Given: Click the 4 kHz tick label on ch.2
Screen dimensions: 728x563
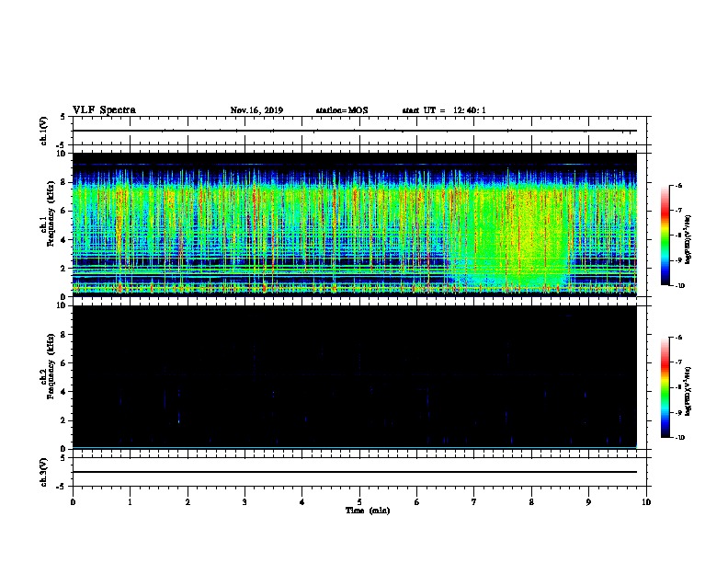Looking at the screenshot, I should (x=63, y=392).
